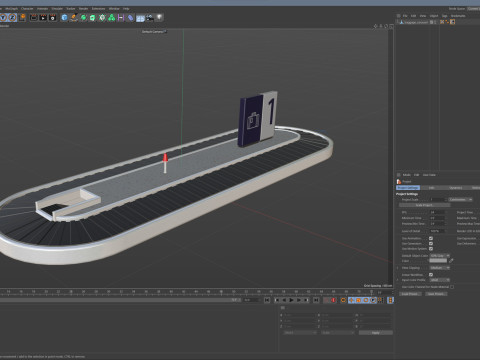Click the Play Forwards button
Image resolution: width=480 pixels, height=360 pixels.
click(x=291, y=300)
